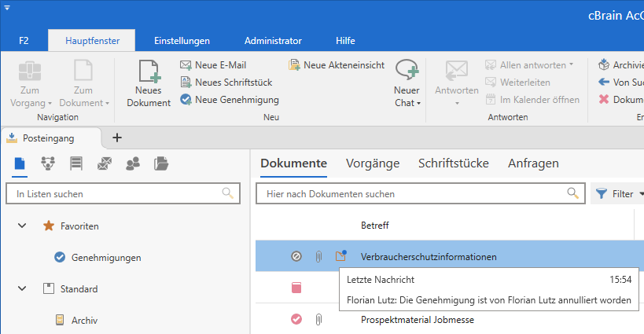Open the Filter dropdown
The image size is (644, 334).
click(617, 193)
